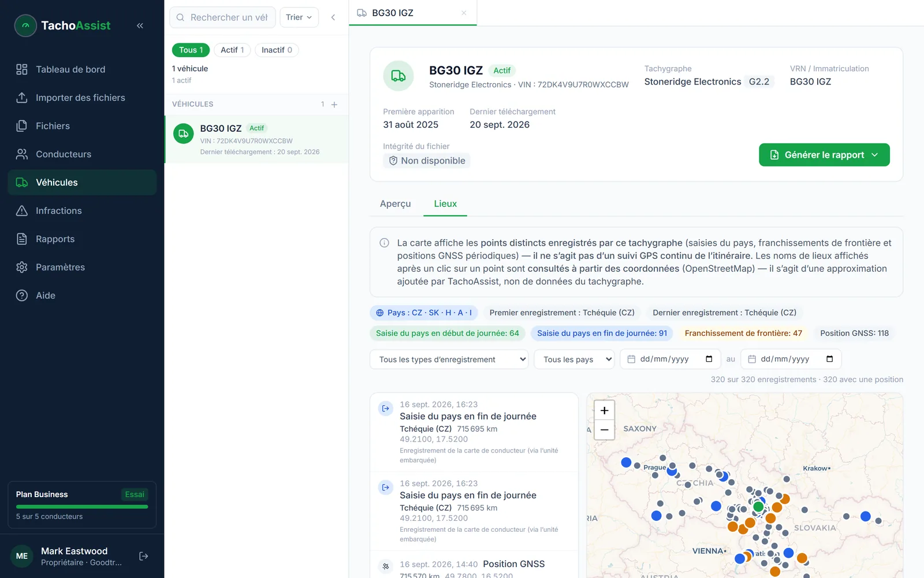Filter vehicles by Actif 1
Viewport: 924px width, 578px height.
click(x=232, y=50)
